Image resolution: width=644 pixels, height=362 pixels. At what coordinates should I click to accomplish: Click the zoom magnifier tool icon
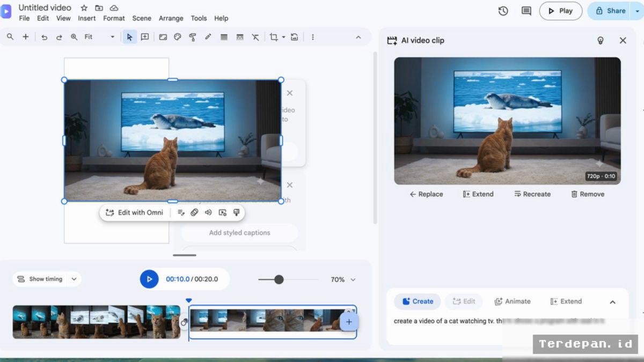tap(74, 37)
